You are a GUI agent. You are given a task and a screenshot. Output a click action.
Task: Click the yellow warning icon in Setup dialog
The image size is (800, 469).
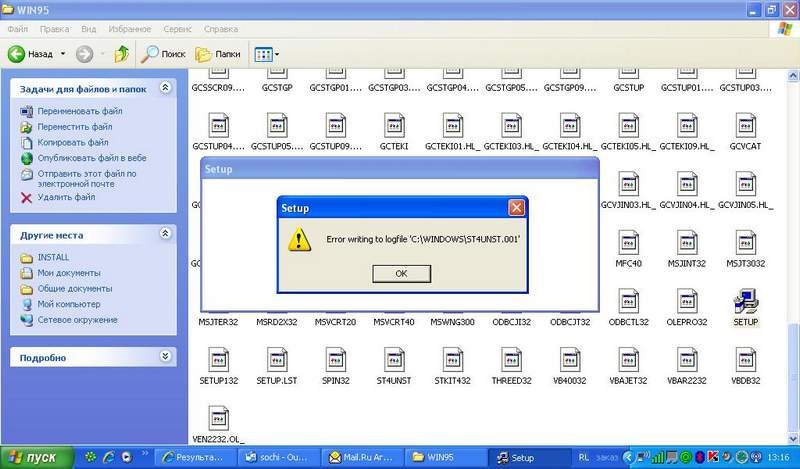pyautogui.click(x=299, y=239)
